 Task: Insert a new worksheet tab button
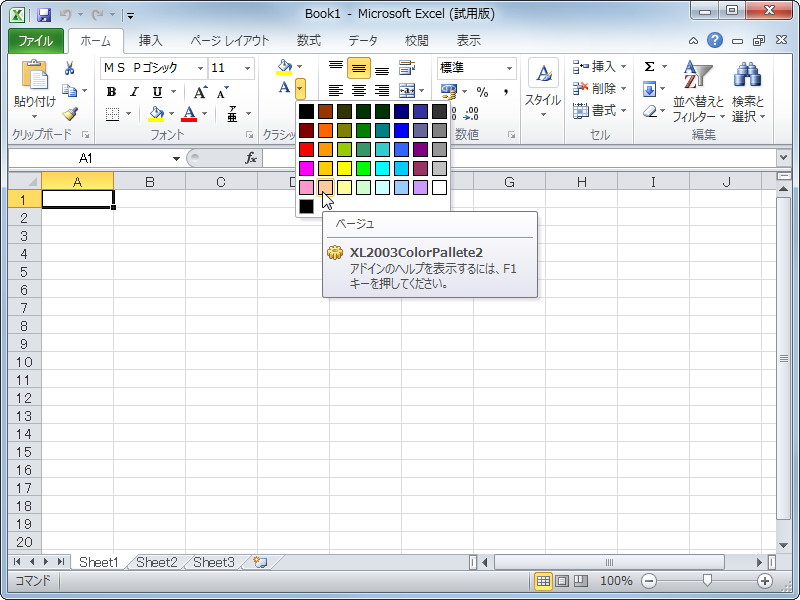point(260,562)
